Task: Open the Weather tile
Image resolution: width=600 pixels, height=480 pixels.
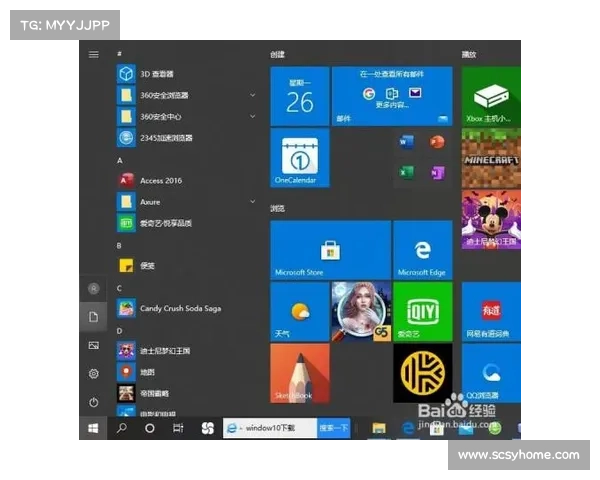Action: click(300, 312)
